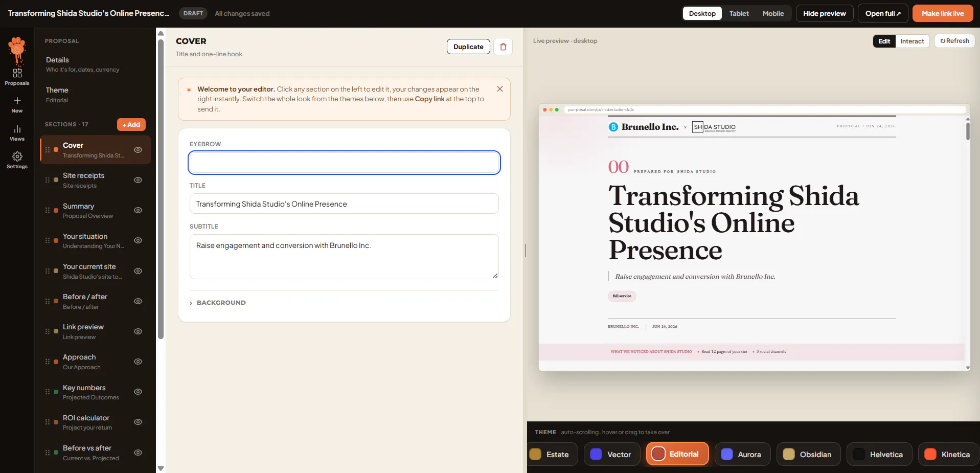Click the ROI calculator drag handle
Image resolution: width=980 pixels, height=473 pixels.
click(x=48, y=422)
